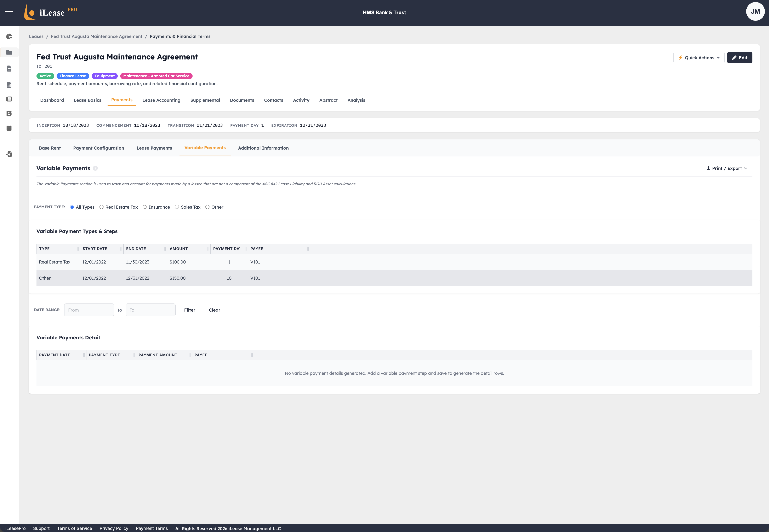Click the file import arrow sidebar icon
Screen dimensions: 769x532
9,154
